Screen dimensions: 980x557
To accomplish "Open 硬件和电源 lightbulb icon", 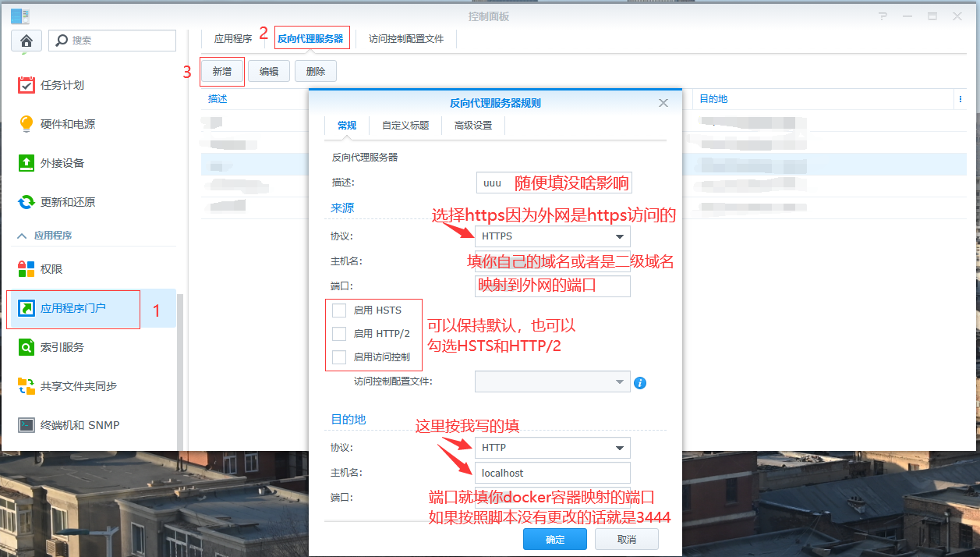I will coord(27,124).
